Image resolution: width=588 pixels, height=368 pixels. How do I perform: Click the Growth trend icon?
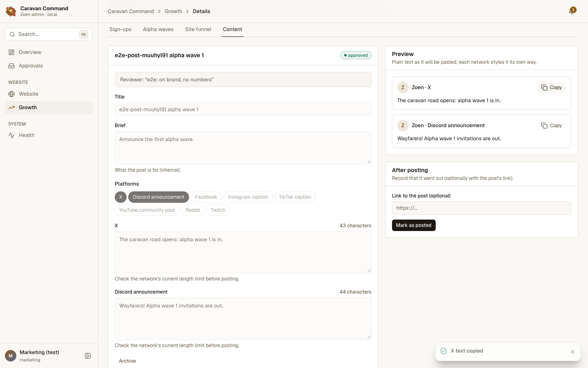[x=11, y=108]
